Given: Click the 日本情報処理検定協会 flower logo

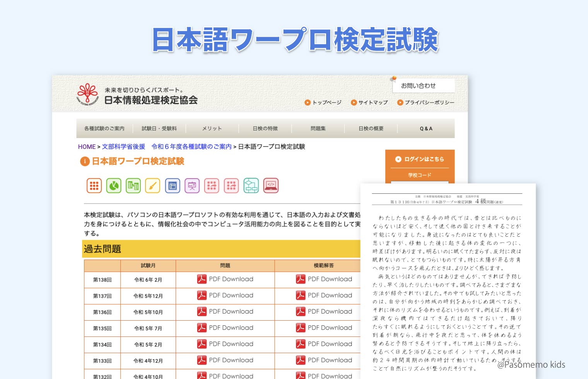Looking at the screenshot, I should pyautogui.click(x=88, y=94).
